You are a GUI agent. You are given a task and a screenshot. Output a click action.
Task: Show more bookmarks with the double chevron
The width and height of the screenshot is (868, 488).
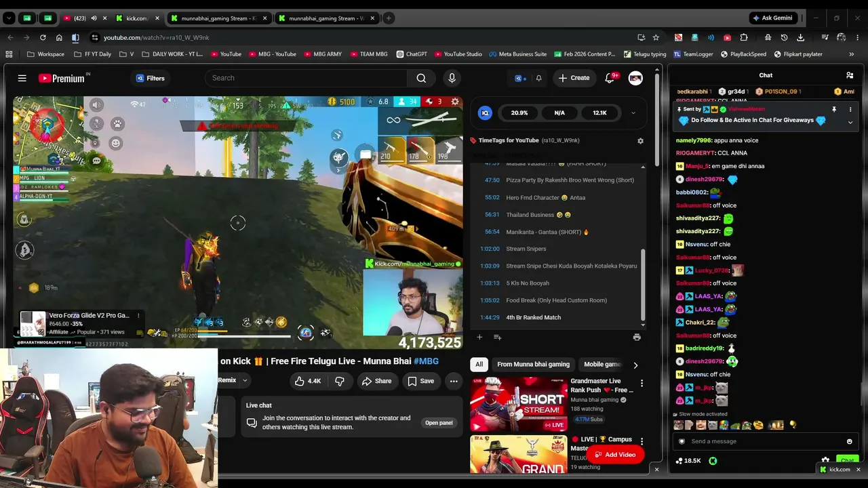click(851, 54)
